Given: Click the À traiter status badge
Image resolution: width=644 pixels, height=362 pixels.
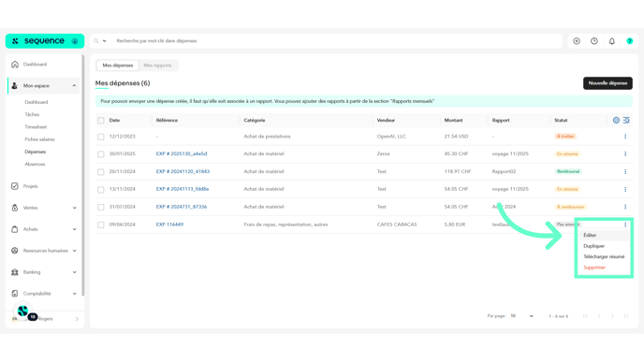Looking at the screenshot, I should point(565,137).
